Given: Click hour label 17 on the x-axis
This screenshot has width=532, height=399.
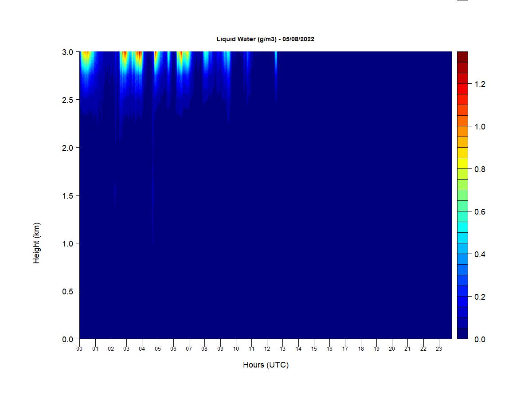Looking at the screenshot, I should tap(345, 349).
